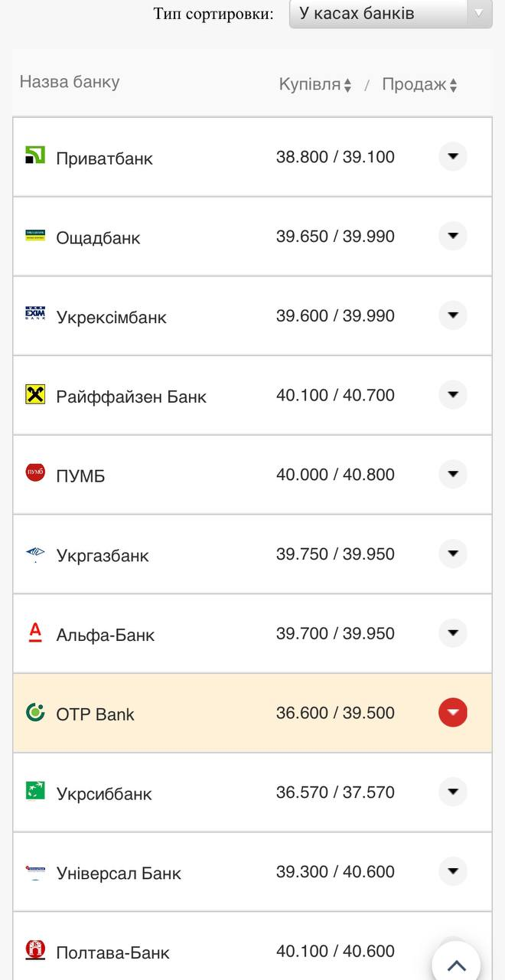
Task: Select the 36.600 / 39.500 rate row
Action: click(337, 712)
